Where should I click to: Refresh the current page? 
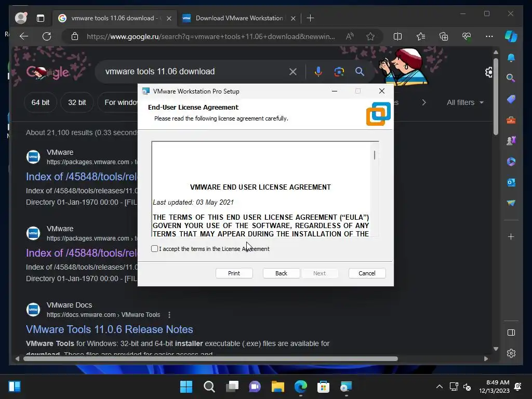pyautogui.click(x=47, y=36)
